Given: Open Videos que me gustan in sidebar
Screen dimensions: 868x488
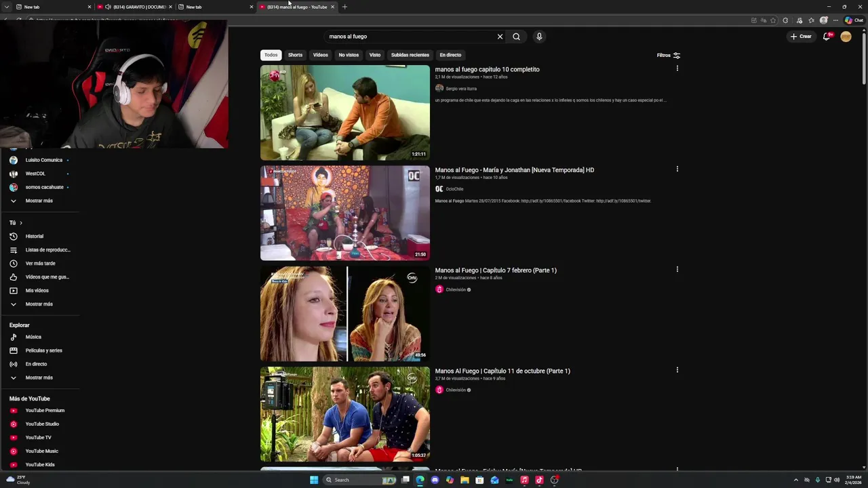Looking at the screenshot, I should 39,277.
